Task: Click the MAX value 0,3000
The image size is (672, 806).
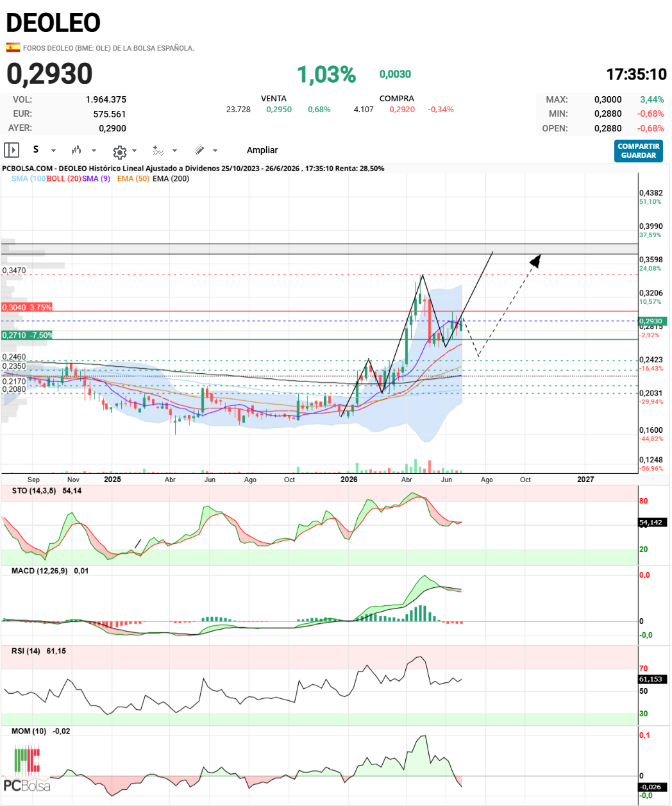Action: coord(608,99)
